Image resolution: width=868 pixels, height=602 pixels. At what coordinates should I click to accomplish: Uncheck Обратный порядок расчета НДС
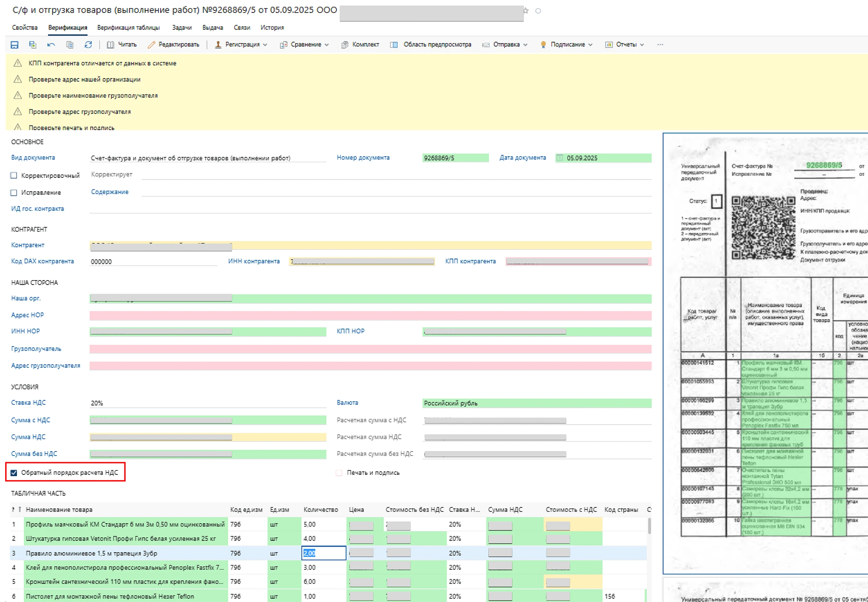click(x=14, y=473)
